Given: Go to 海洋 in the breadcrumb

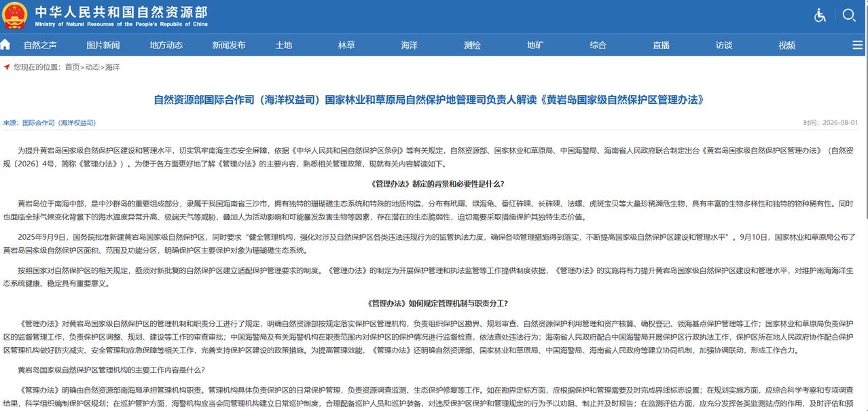Looking at the screenshot, I should 113,67.
